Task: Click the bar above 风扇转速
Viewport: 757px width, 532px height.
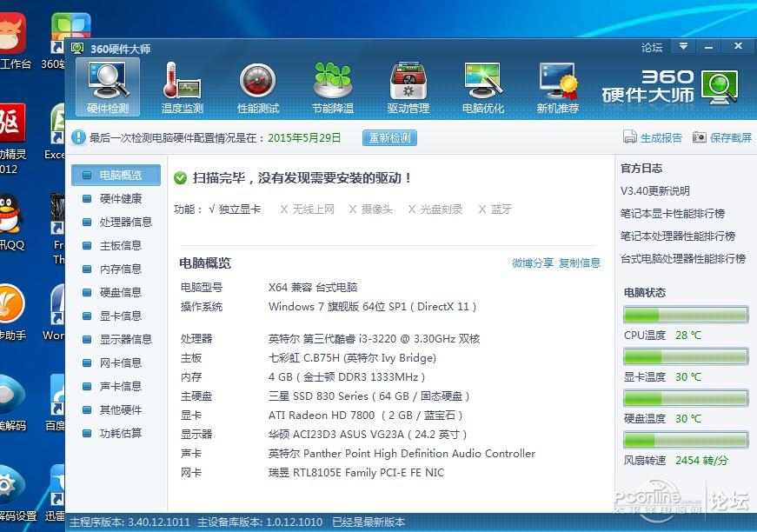Action: coord(686,440)
